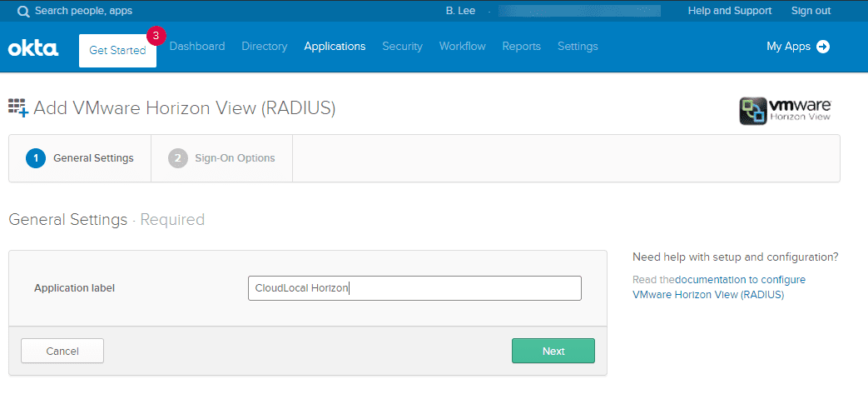This screenshot has height=394, width=868.
Task: Open the Applications menu
Action: [x=335, y=47]
